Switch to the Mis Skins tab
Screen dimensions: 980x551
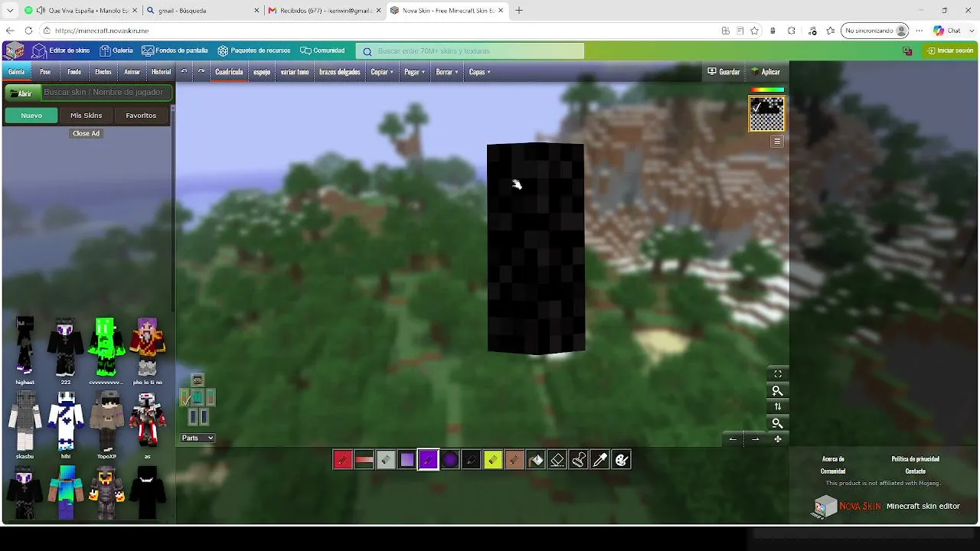(x=87, y=116)
